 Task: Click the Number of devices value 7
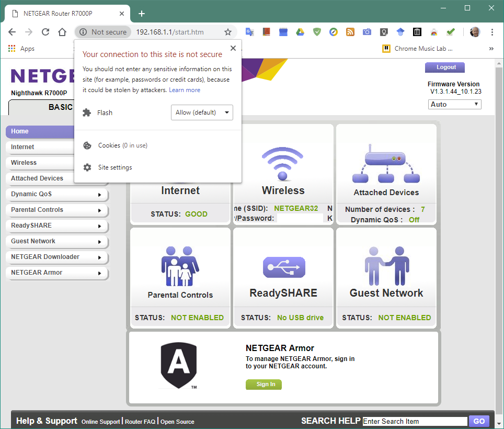[x=423, y=209]
